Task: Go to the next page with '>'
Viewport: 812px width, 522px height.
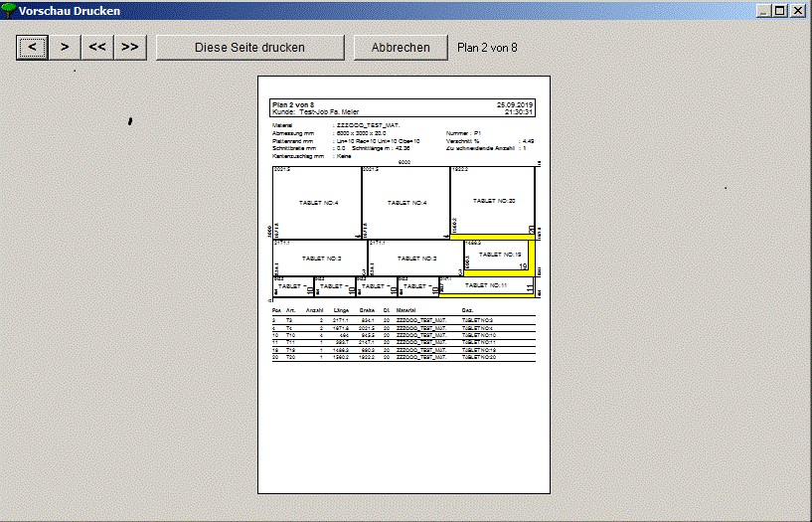Action: pyautogui.click(x=65, y=47)
